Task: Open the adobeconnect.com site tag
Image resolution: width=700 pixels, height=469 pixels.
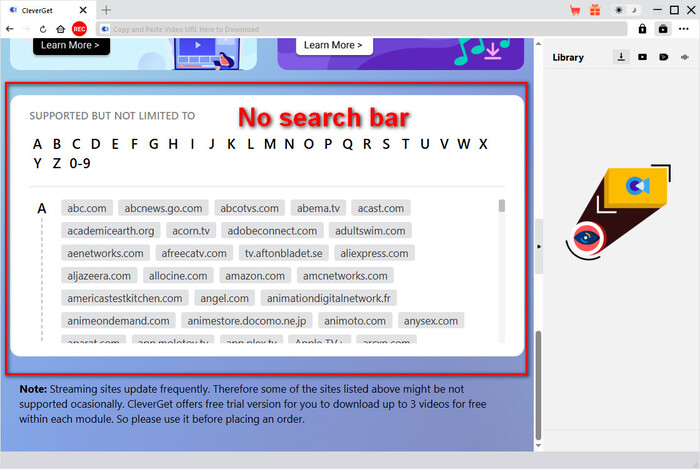Action: [272, 231]
